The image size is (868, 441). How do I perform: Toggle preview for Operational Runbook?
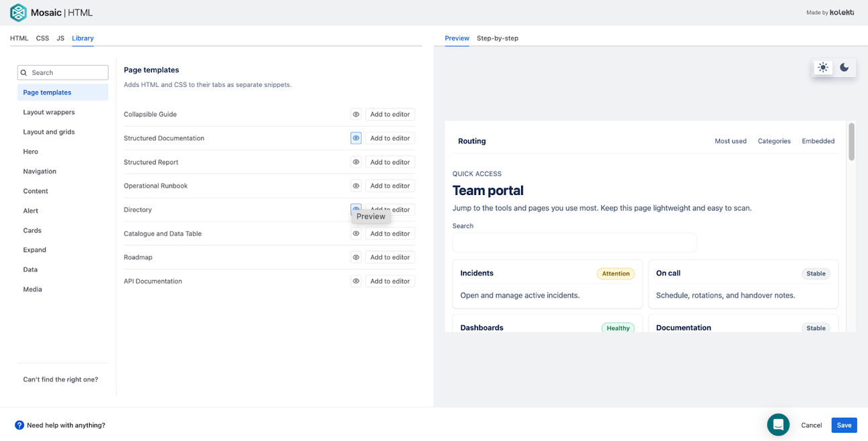coord(356,186)
